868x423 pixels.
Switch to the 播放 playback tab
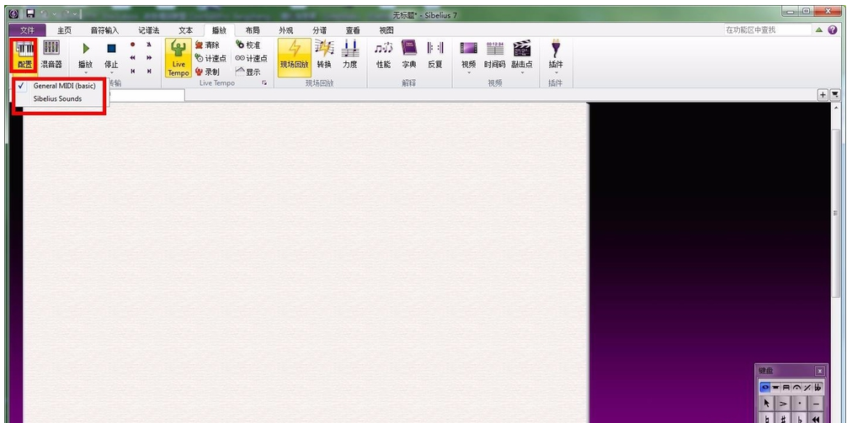[219, 30]
